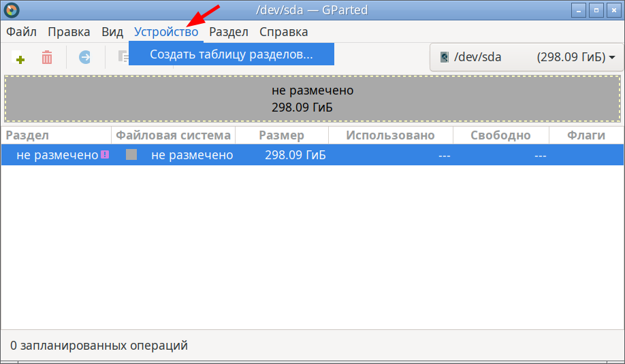Click the Файловая система column header
This screenshot has width=625, height=364.
click(174, 135)
